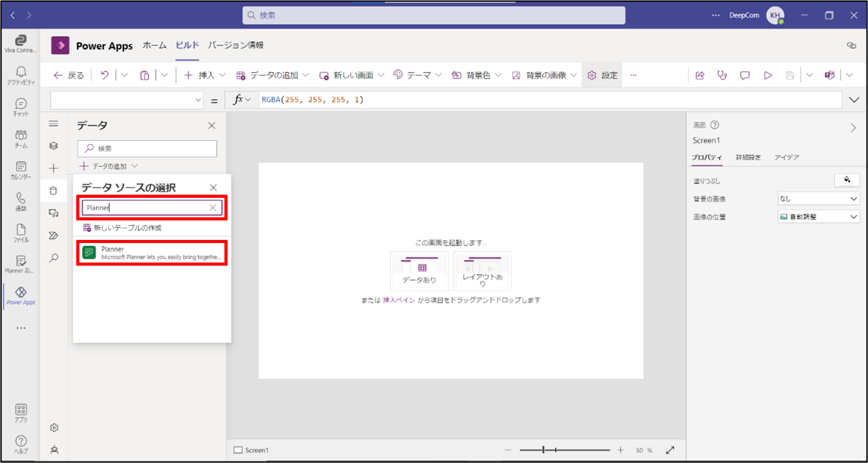The width and height of the screenshot is (868, 463).
Task: Click the fill color paint bucket
Action: 847,180
